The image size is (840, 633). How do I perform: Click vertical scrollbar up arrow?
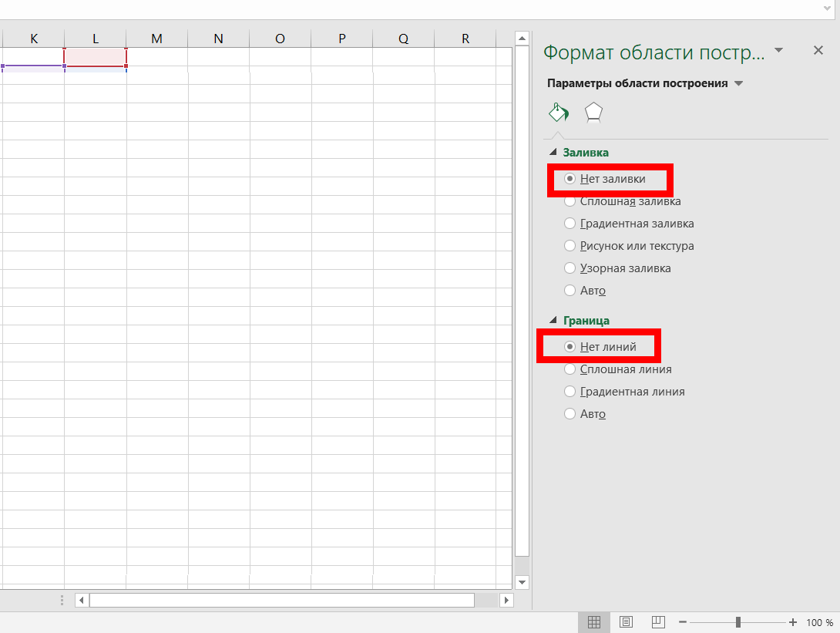click(522, 39)
